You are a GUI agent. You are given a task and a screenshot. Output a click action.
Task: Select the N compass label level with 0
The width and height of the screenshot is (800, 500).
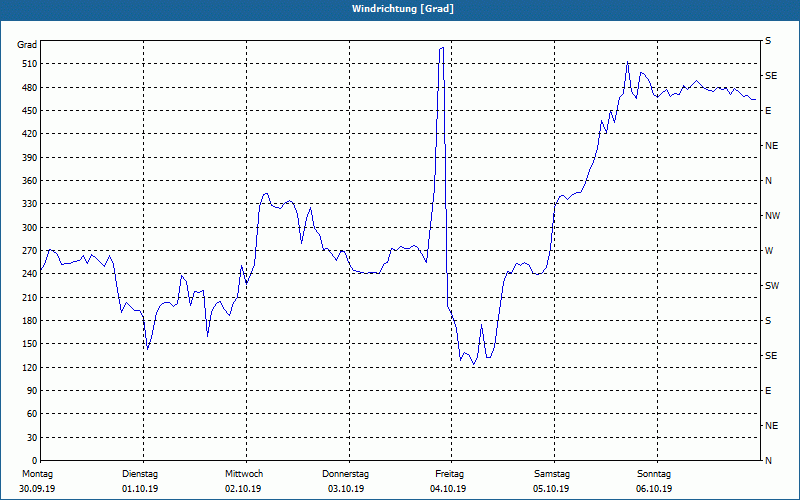click(769, 461)
